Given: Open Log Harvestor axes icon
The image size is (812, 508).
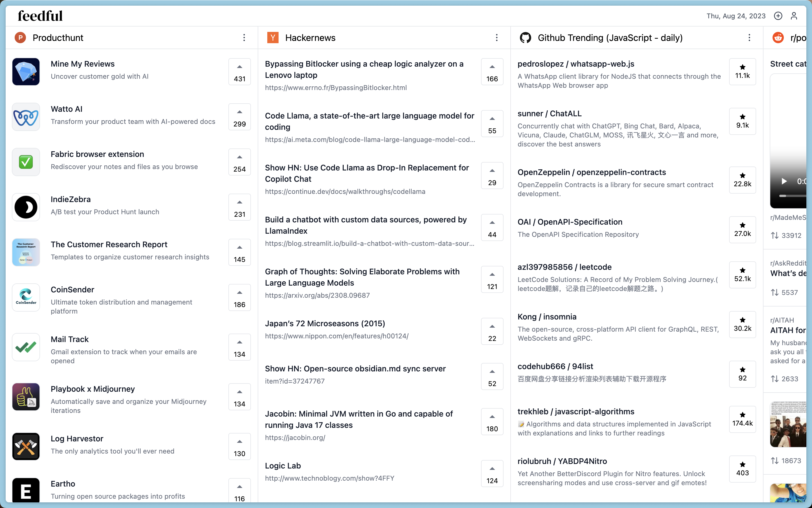Looking at the screenshot, I should coord(26,446).
